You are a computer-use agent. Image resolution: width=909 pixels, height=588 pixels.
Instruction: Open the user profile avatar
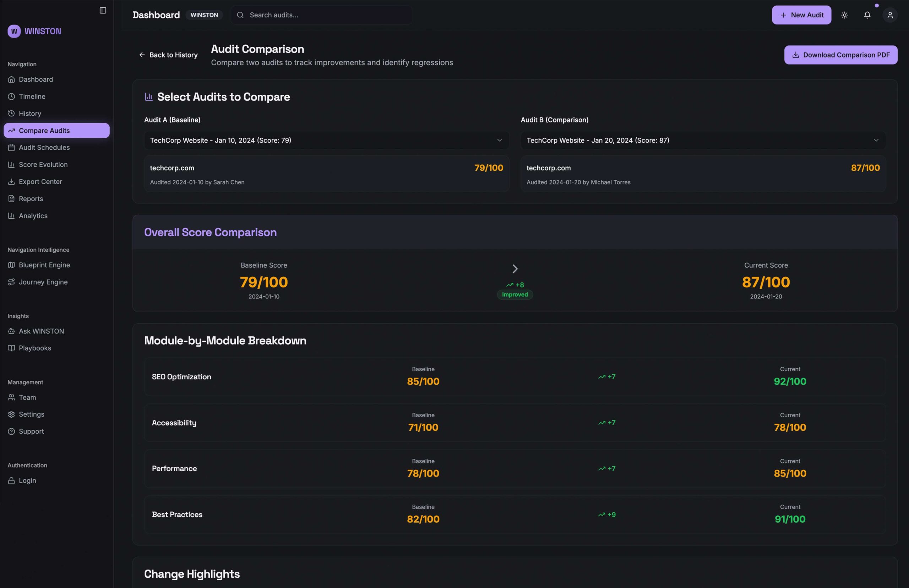point(889,15)
